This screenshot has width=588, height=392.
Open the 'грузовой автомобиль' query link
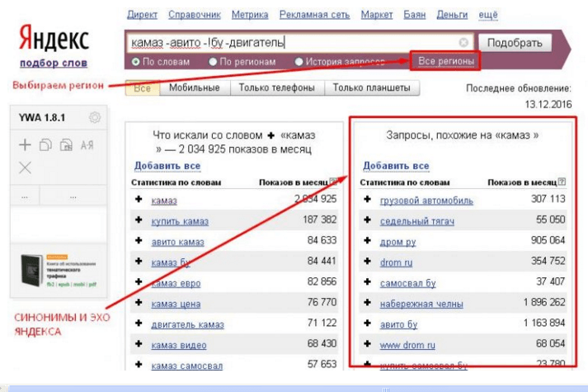(x=426, y=201)
